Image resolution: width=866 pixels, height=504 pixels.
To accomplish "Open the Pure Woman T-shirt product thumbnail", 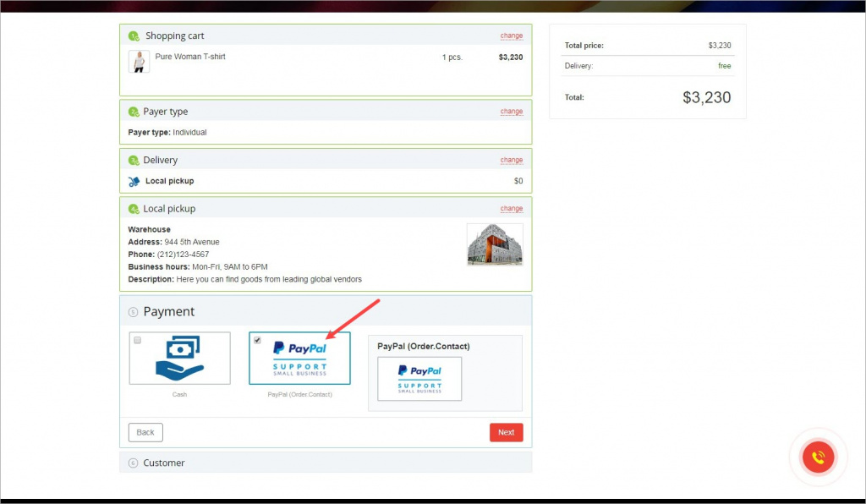I will [140, 62].
